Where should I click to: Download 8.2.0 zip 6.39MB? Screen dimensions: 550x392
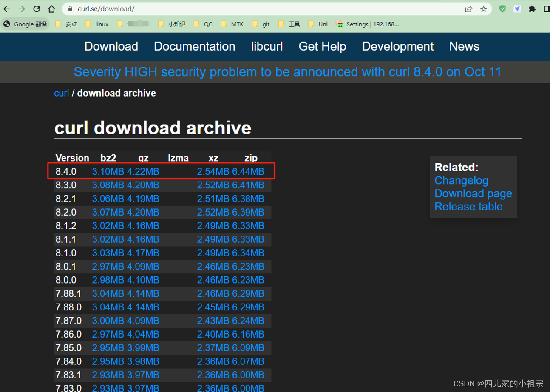[248, 212]
